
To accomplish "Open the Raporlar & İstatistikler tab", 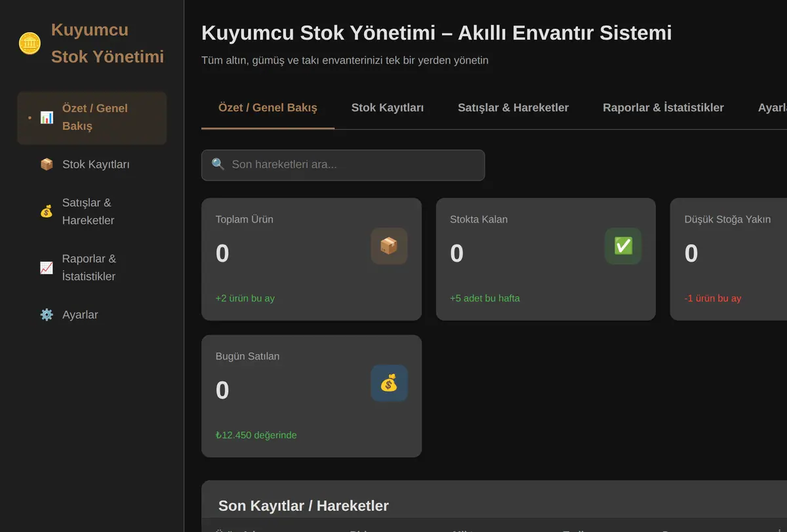I will coord(664,108).
